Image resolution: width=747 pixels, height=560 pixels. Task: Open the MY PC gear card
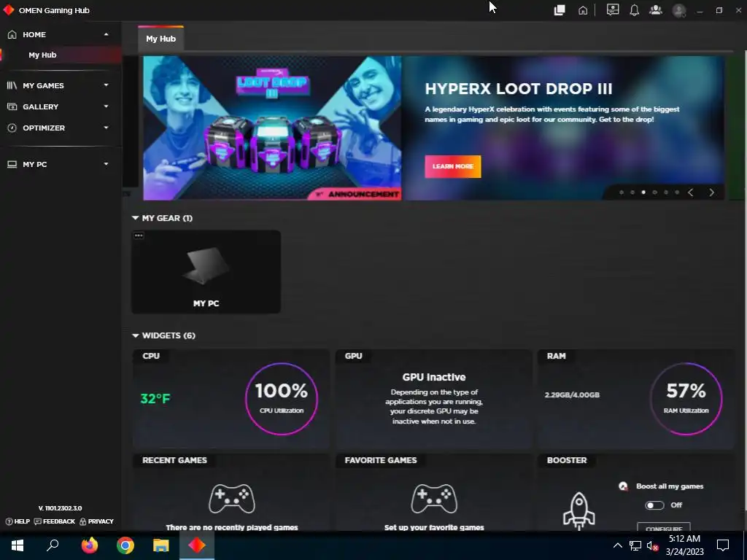point(206,272)
